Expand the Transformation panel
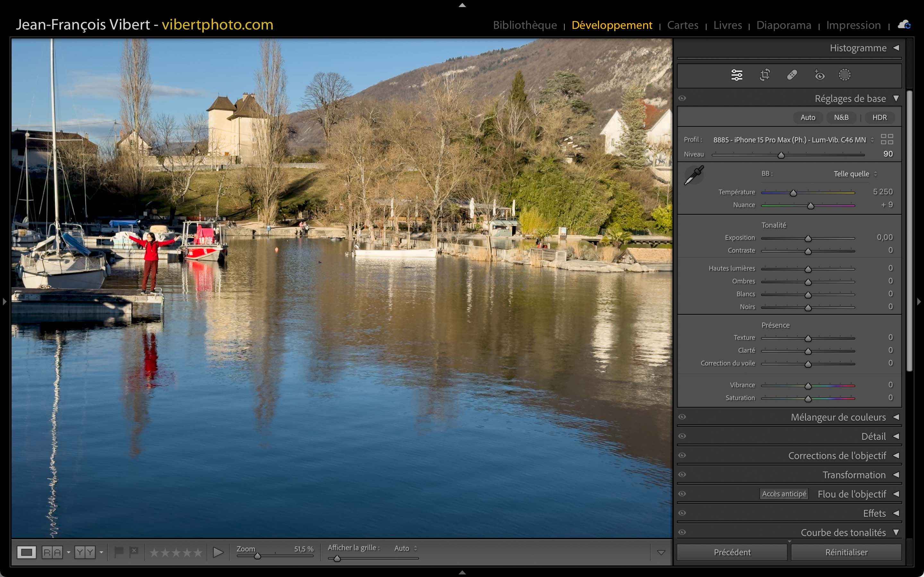This screenshot has width=924, height=577. (x=854, y=475)
